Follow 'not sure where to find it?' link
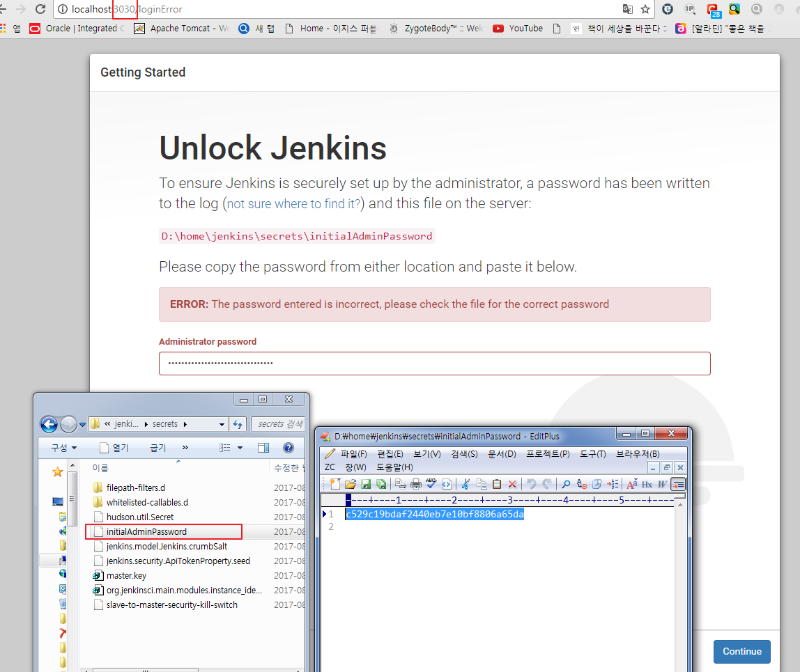 [294, 204]
